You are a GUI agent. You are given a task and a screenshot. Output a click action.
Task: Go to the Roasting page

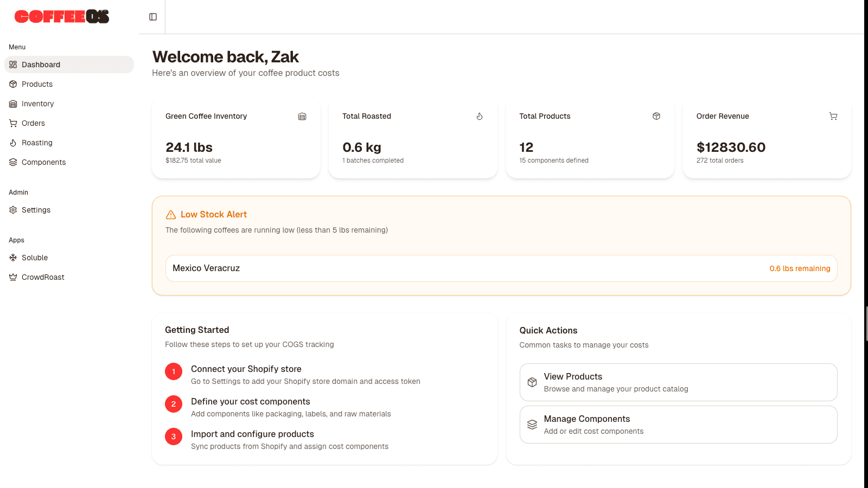tap(69, 143)
